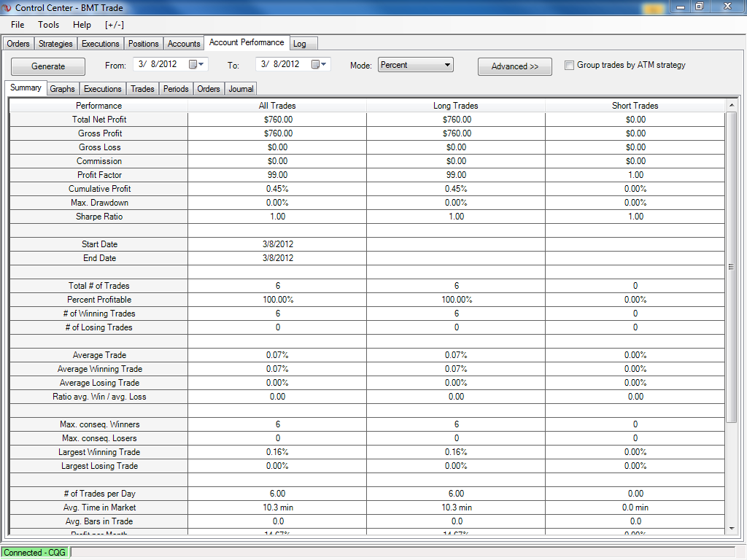Open the Help menu
Screen dimensions: 747x560
click(82, 25)
